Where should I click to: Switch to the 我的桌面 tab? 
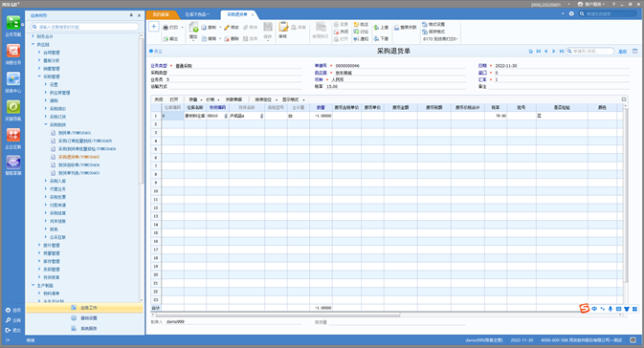point(161,14)
